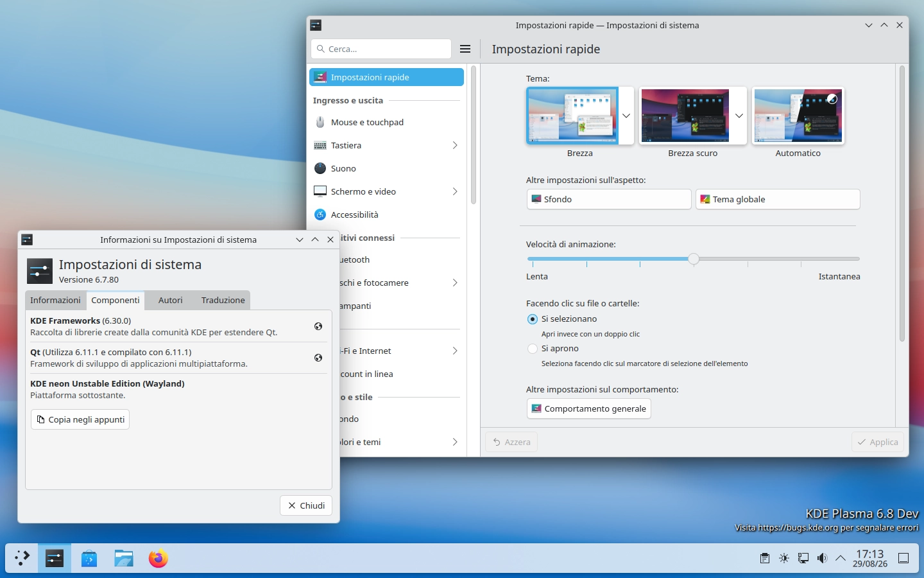Choose the Brezza theme thumbnail

pos(572,116)
